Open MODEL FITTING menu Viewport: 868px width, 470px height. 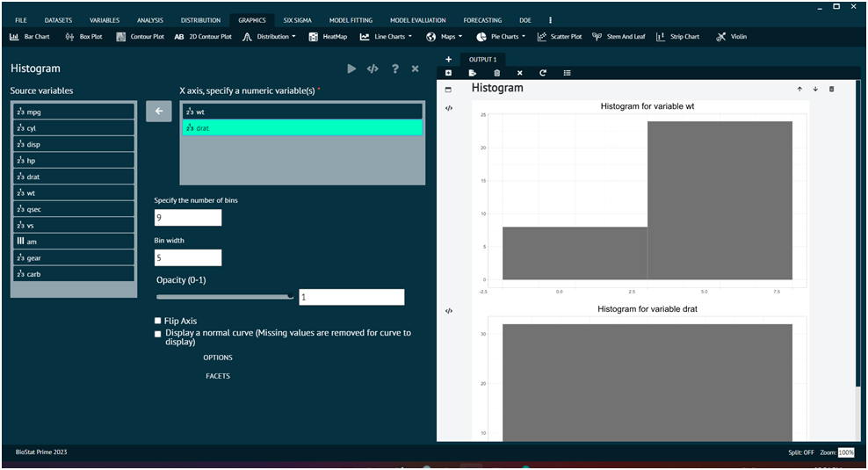coord(351,20)
